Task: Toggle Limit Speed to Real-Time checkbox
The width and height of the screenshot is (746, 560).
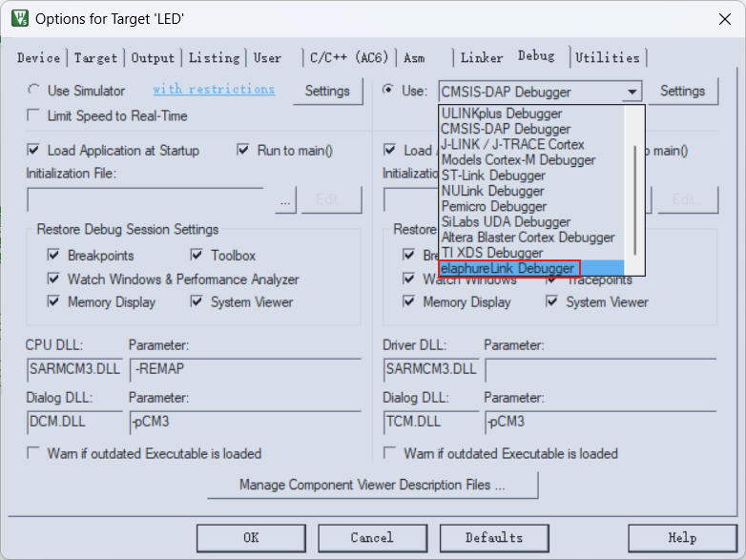Action: [33, 115]
